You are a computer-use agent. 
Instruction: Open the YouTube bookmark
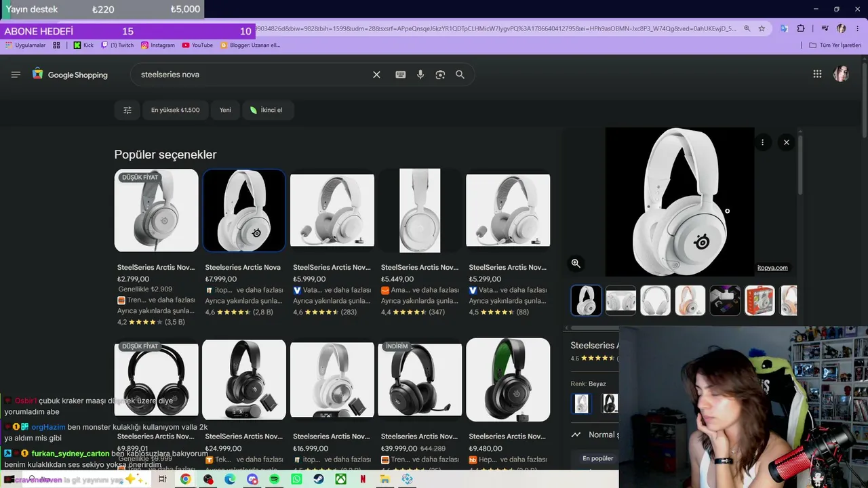[197, 45]
